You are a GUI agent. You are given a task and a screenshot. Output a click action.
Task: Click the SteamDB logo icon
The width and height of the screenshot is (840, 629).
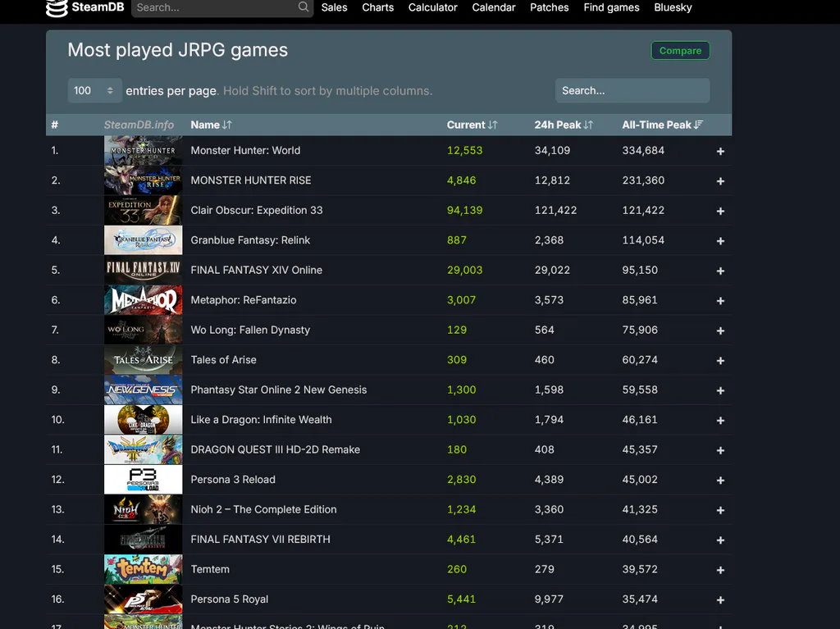tap(57, 7)
